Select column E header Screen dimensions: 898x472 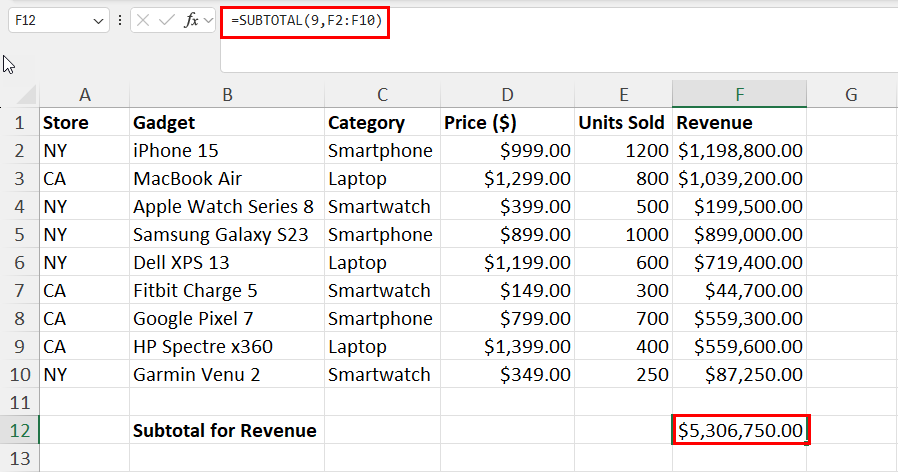[624, 95]
